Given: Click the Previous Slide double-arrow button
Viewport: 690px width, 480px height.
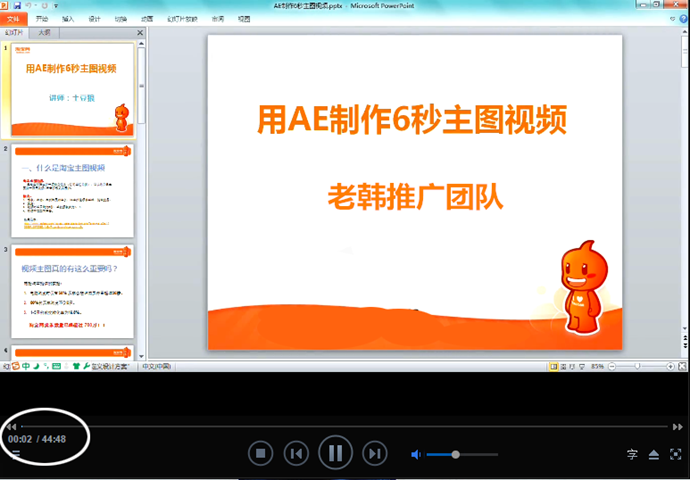Looking at the screenshot, I should pyautogui.click(x=685, y=337).
